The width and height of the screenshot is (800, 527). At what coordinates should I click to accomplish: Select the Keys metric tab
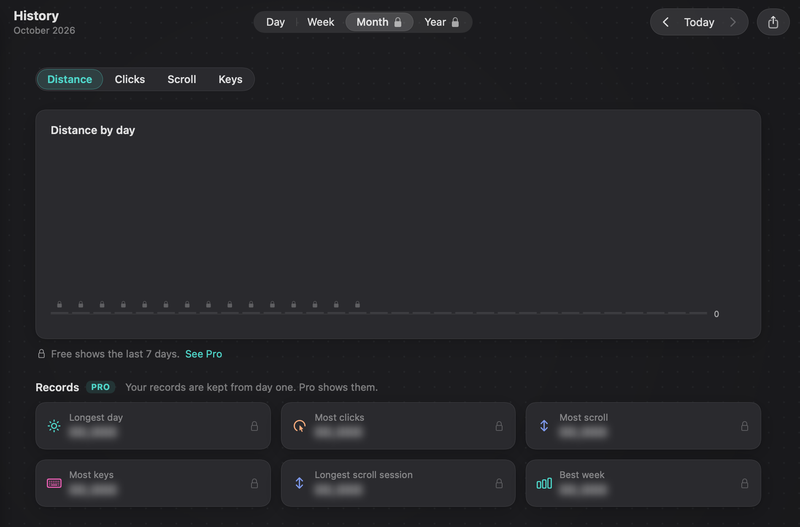coord(230,79)
